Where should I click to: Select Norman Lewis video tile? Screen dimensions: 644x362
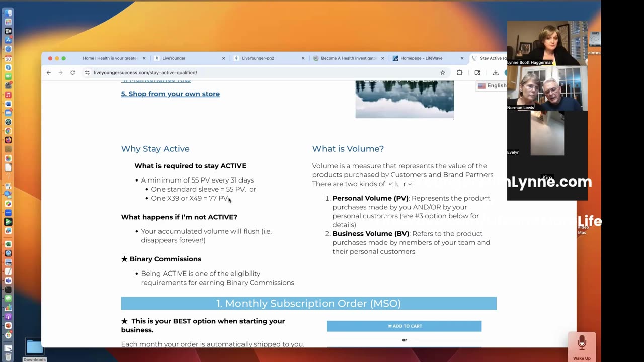point(547,88)
